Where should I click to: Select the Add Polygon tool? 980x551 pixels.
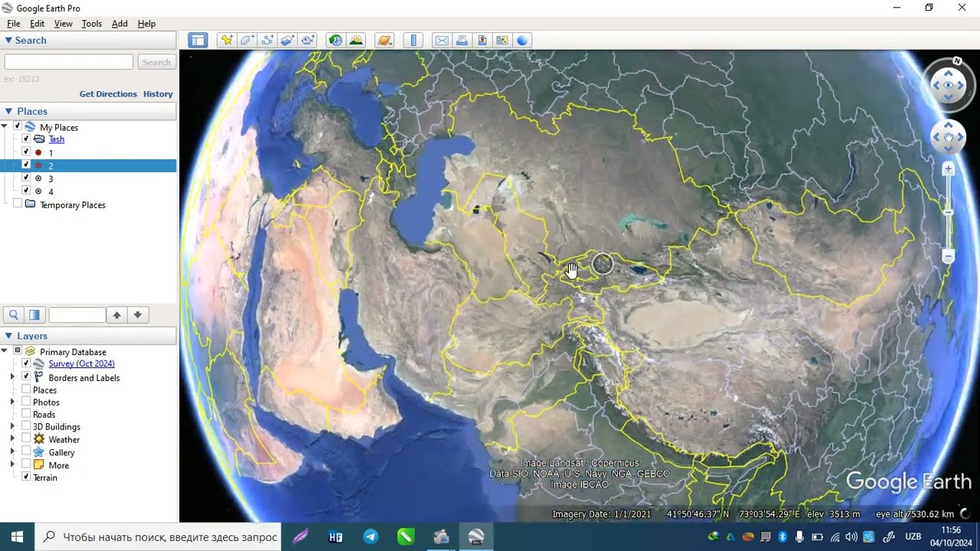247,41
